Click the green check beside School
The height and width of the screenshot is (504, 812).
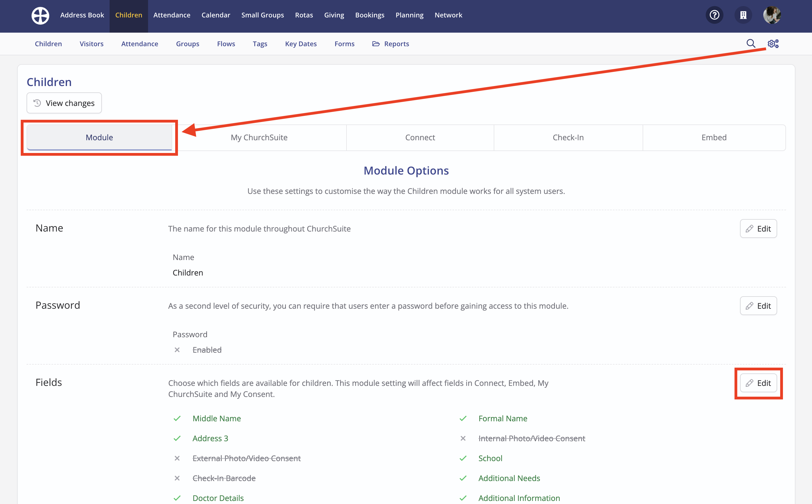463,458
